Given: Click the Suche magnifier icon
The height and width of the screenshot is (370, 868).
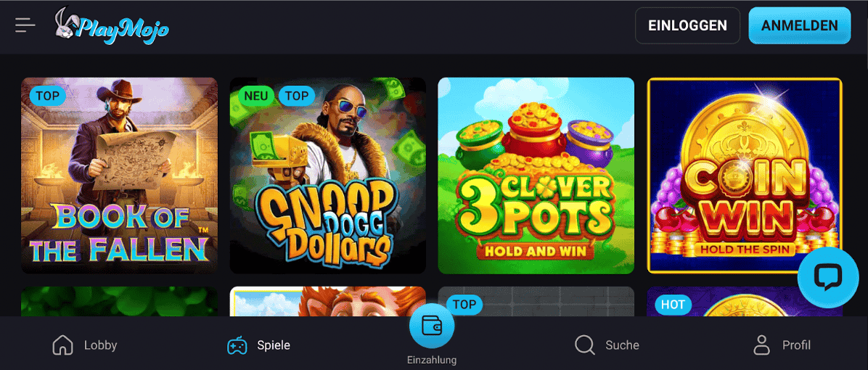Looking at the screenshot, I should [x=584, y=345].
